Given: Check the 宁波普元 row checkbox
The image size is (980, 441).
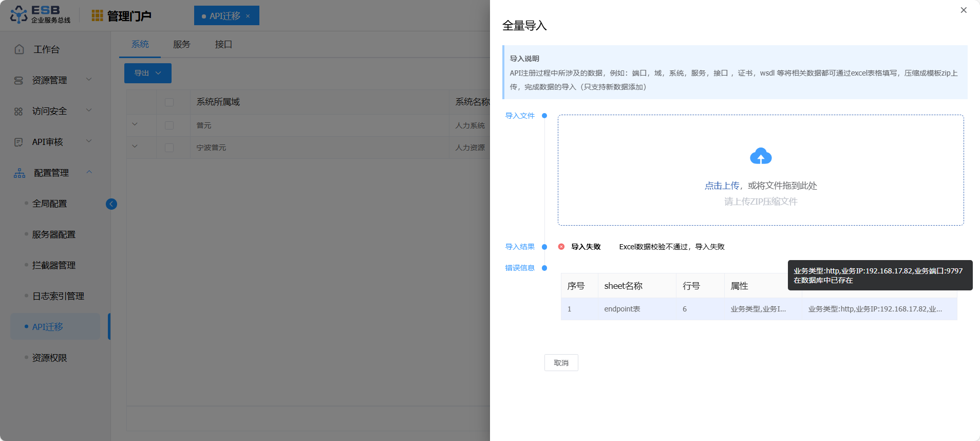Looking at the screenshot, I should pos(169,148).
